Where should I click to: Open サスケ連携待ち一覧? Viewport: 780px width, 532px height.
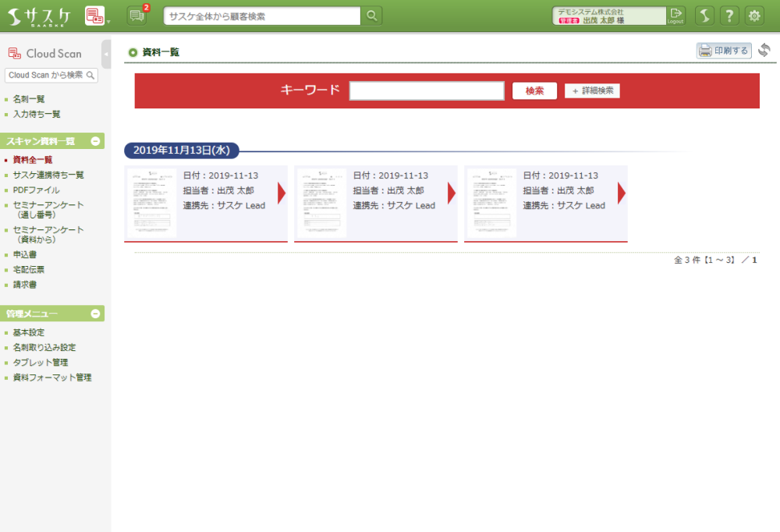[x=48, y=175]
